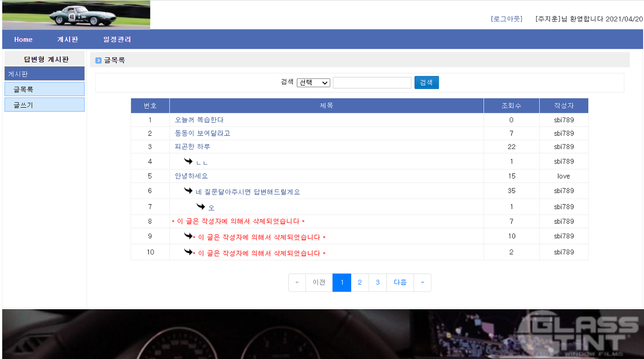Select 글쓰기 in the sidebar
Image resolution: width=644 pixels, height=359 pixels.
(44, 105)
